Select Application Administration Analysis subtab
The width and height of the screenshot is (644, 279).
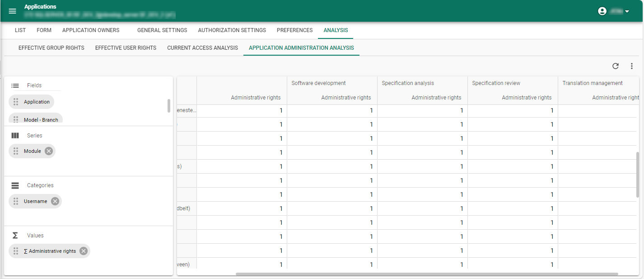tap(301, 47)
